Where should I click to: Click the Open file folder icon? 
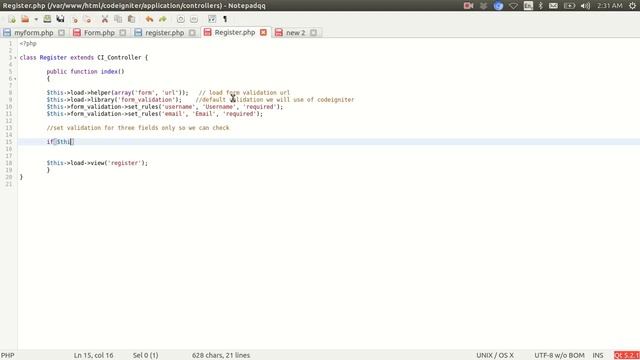(x=25, y=19)
